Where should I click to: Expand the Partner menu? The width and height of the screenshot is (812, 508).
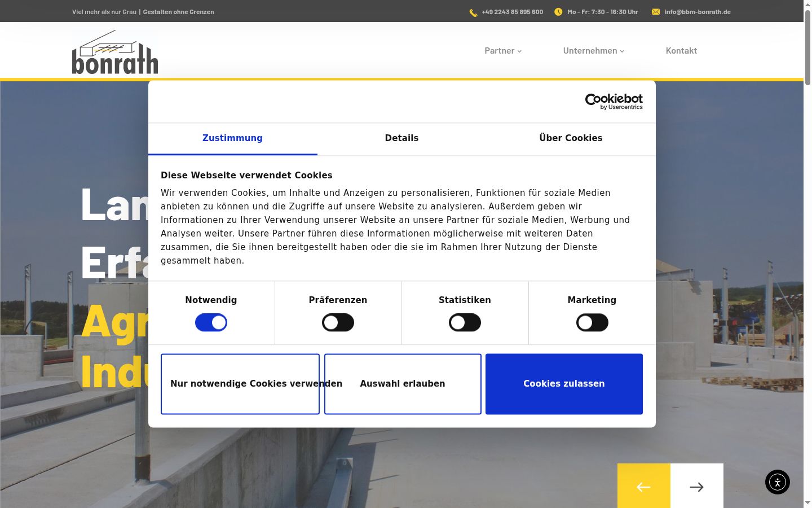click(503, 51)
